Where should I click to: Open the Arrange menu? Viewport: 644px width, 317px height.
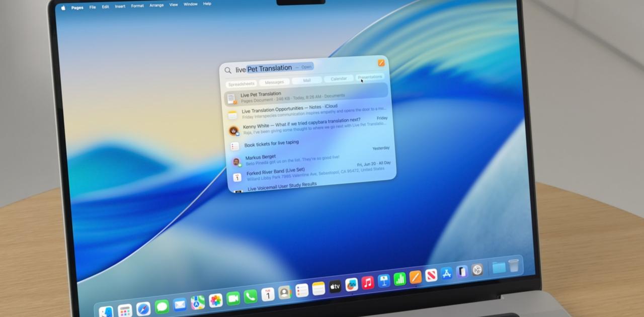pyautogui.click(x=156, y=6)
